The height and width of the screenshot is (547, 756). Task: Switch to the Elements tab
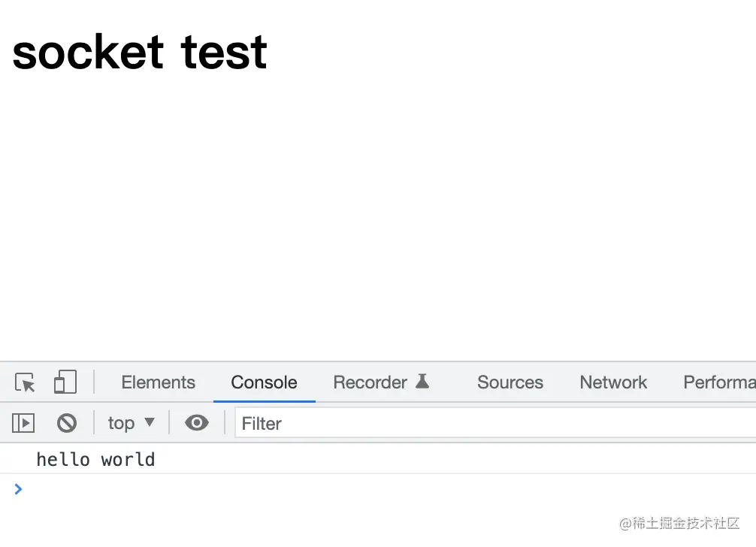tap(158, 382)
